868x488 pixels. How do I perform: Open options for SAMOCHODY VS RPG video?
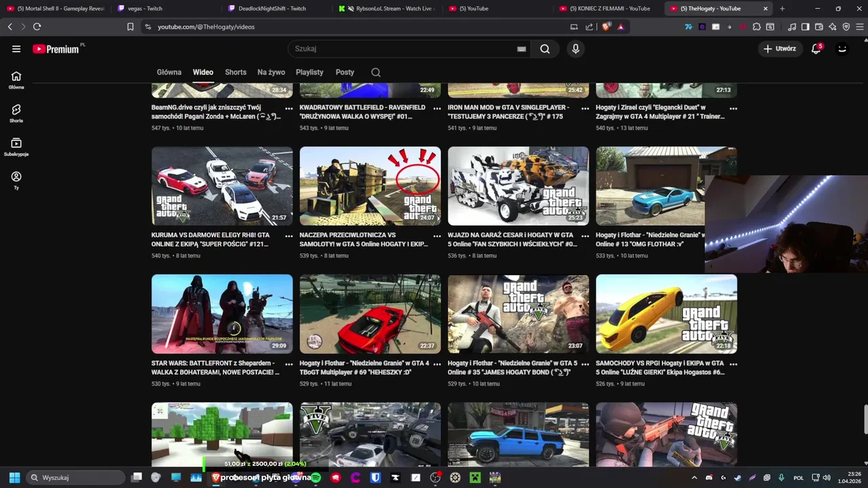click(733, 364)
